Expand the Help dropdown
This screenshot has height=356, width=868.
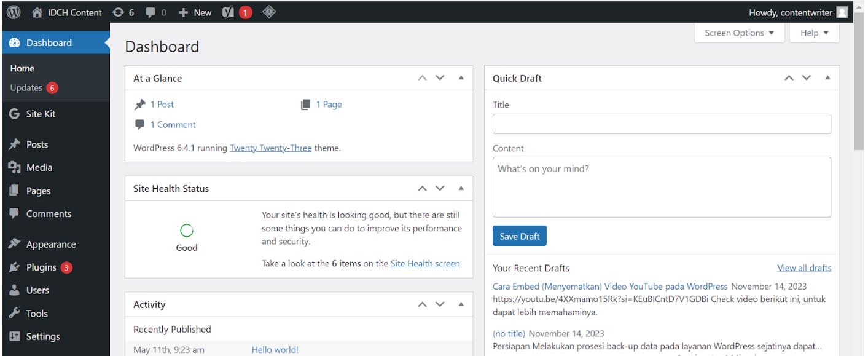tap(813, 33)
